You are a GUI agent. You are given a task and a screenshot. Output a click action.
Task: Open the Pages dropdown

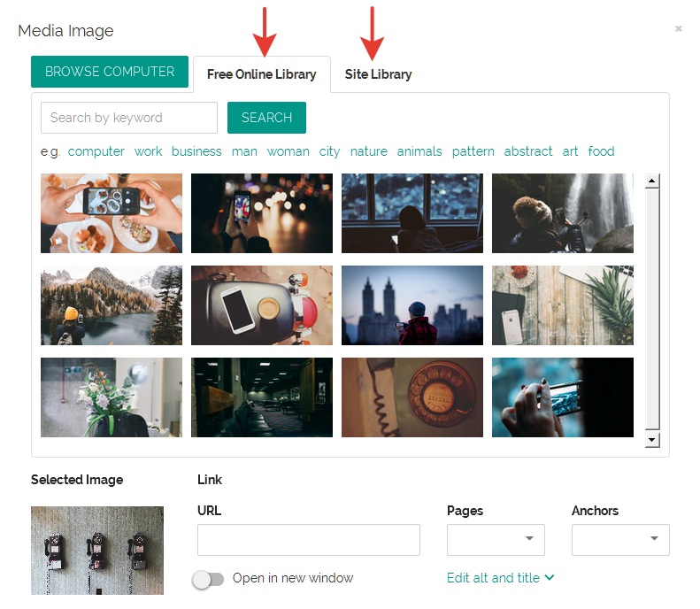[x=496, y=539]
